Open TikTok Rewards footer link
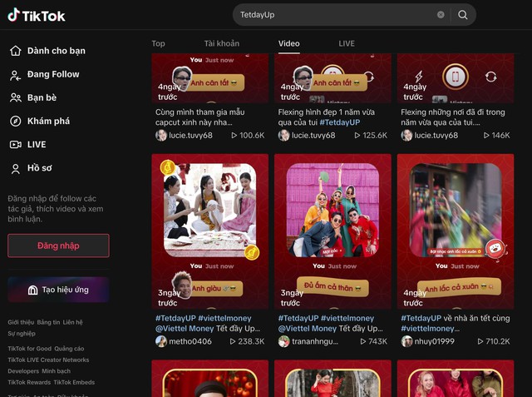532x397 pixels. pyautogui.click(x=29, y=382)
